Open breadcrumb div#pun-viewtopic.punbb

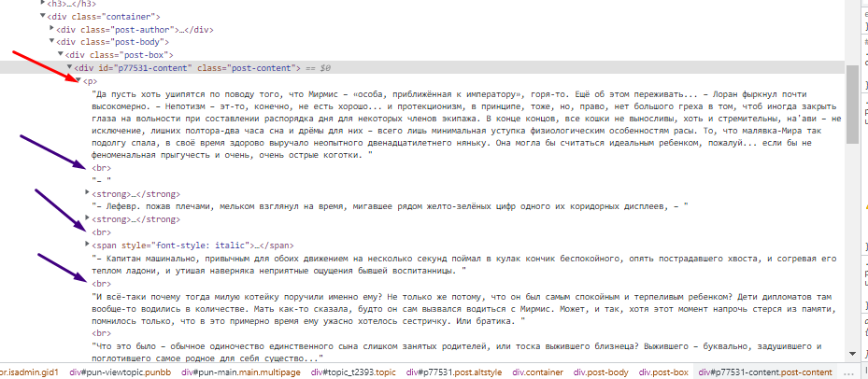point(121,372)
